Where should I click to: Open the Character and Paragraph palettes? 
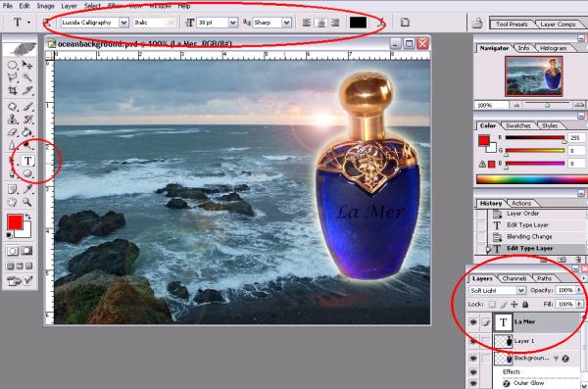[405, 23]
